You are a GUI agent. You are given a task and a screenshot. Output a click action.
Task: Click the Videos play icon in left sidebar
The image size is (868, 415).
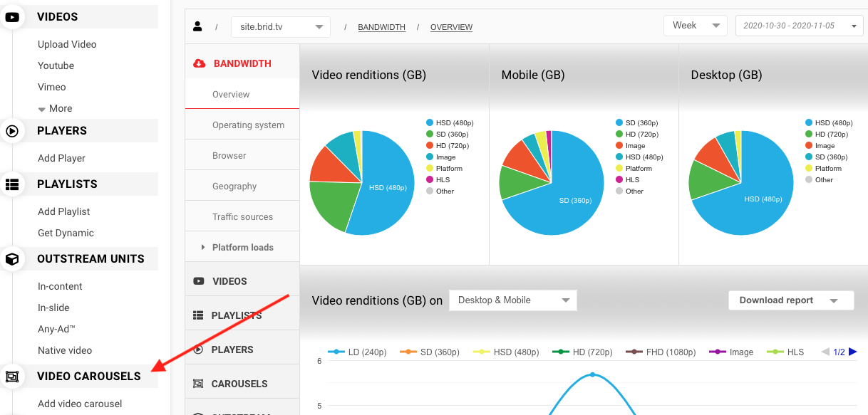click(12, 16)
